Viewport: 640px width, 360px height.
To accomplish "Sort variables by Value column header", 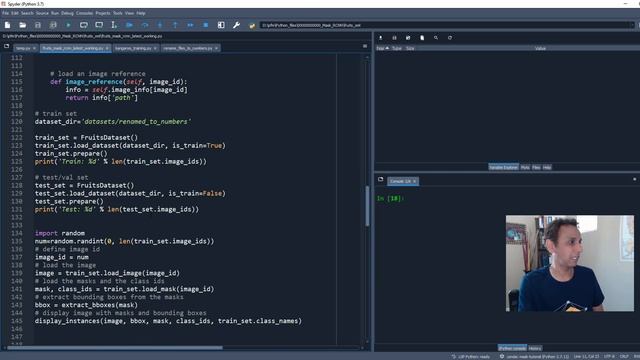I will [540, 48].
